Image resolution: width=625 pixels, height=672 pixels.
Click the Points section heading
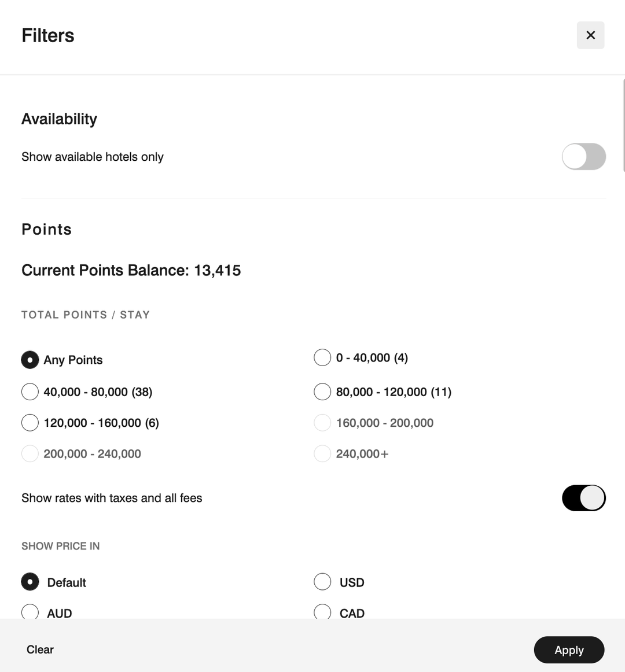point(46,229)
